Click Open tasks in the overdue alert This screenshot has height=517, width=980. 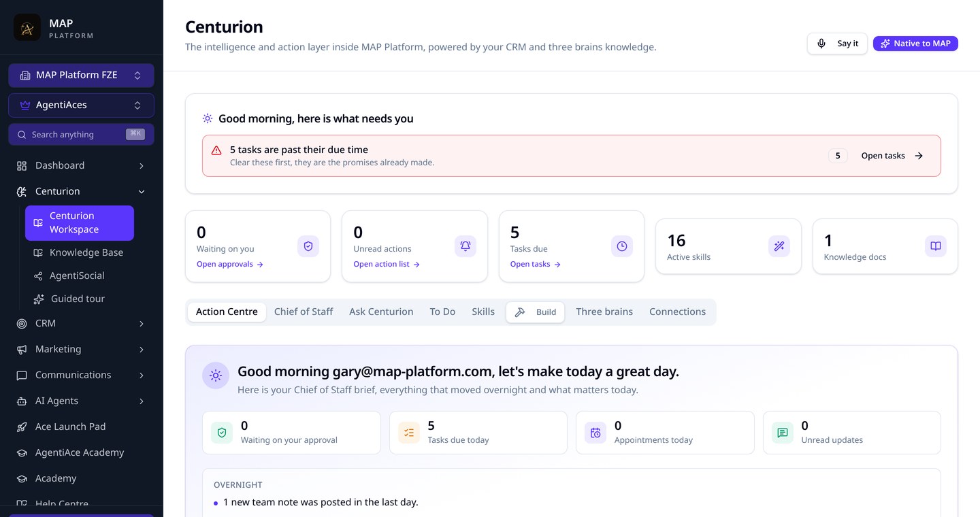click(892, 156)
